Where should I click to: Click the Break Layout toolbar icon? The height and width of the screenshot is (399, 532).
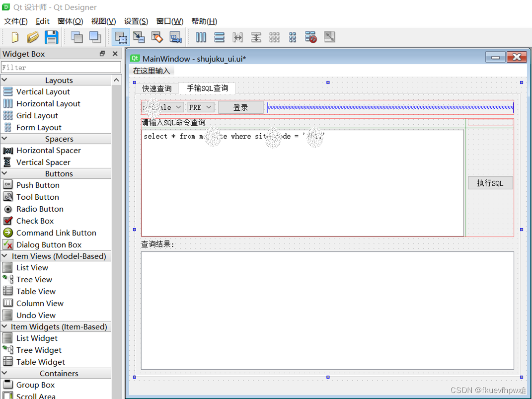pyautogui.click(x=311, y=37)
